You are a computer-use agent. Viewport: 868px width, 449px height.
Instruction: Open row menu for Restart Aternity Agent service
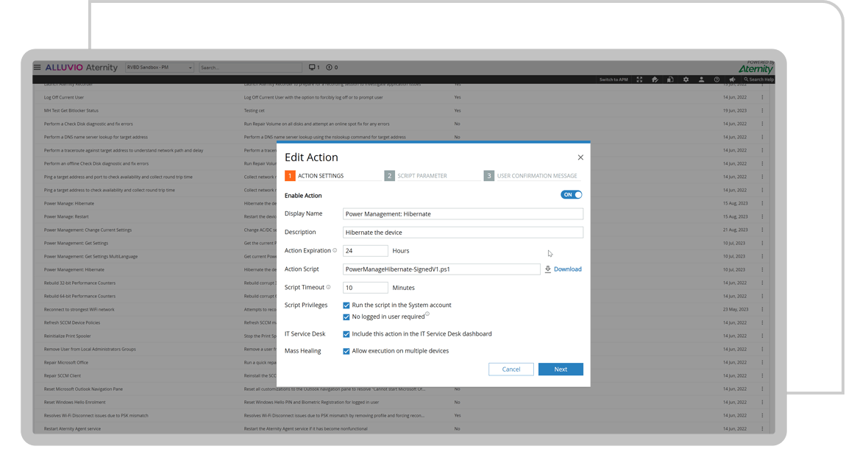(762, 429)
